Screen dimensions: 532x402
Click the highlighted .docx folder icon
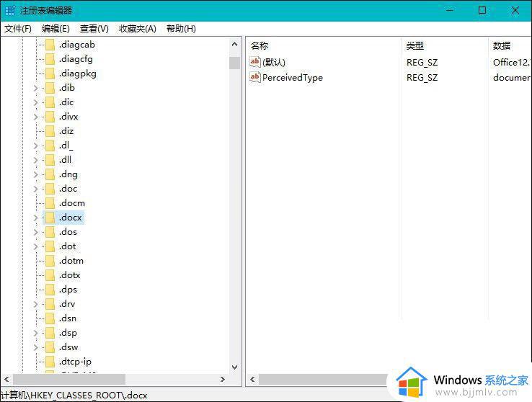click(x=50, y=218)
